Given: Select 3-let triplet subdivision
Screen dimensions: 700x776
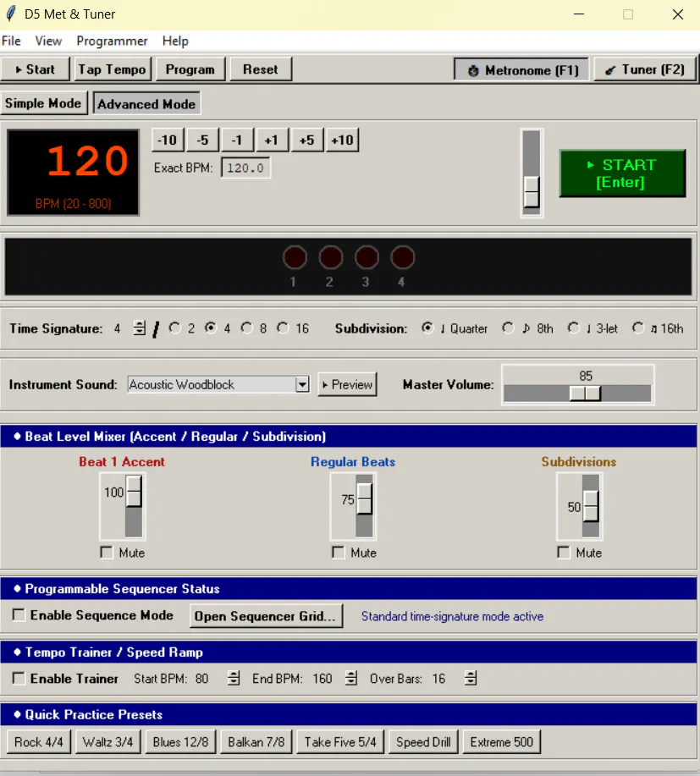Looking at the screenshot, I should (x=573, y=328).
